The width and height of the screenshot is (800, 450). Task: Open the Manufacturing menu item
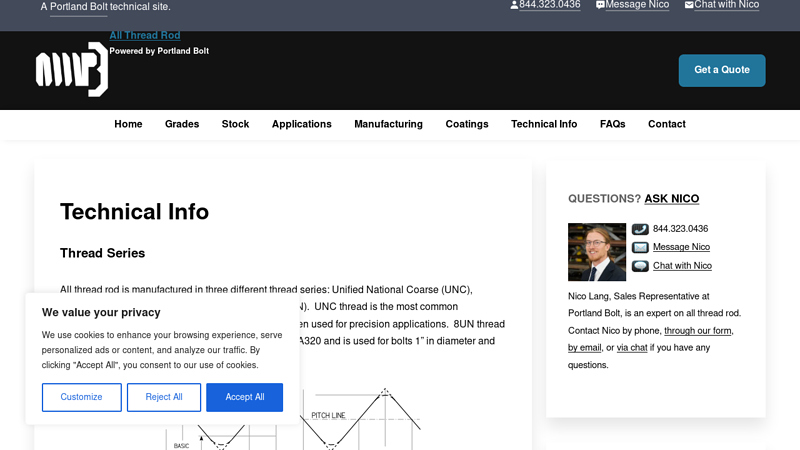388,124
